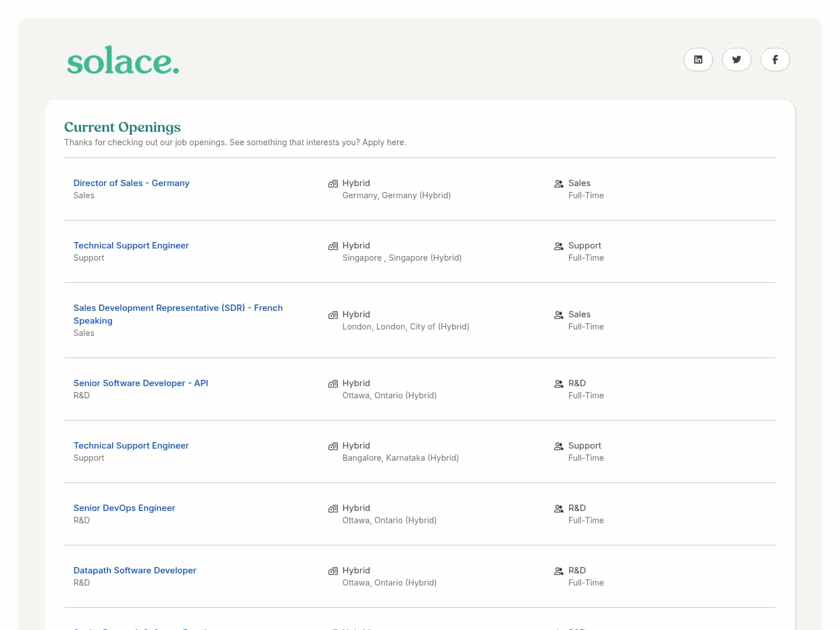This screenshot has width=840, height=630.
Task: Open the Technical Support Engineer Bangalore posting
Action: pyautogui.click(x=131, y=445)
